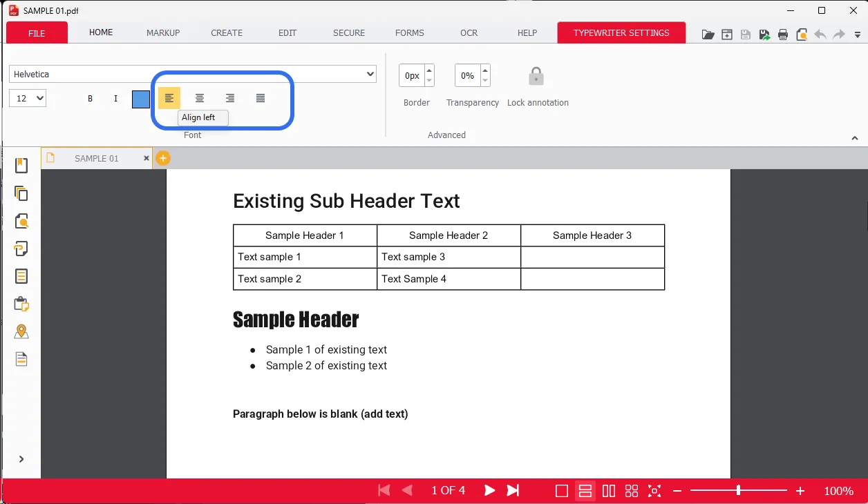
Task: Increase the border width stepper
Action: [429, 70]
